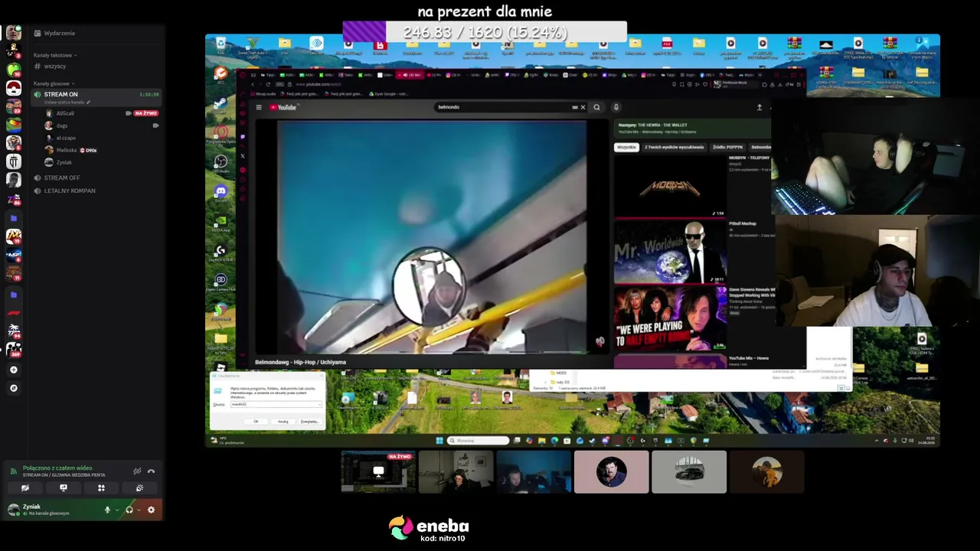Viewport: 980px width, 551px height.
Task: Open the Windows Start button on shared taskbar
Action: pyautogui.click(x=439, y=441)
